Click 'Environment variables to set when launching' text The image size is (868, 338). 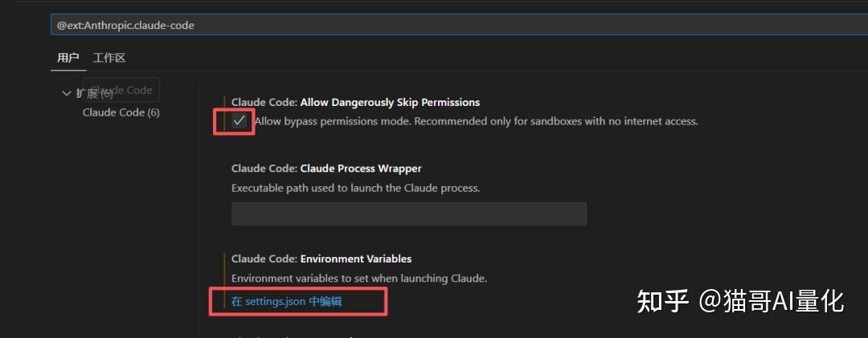coord(359,278)
